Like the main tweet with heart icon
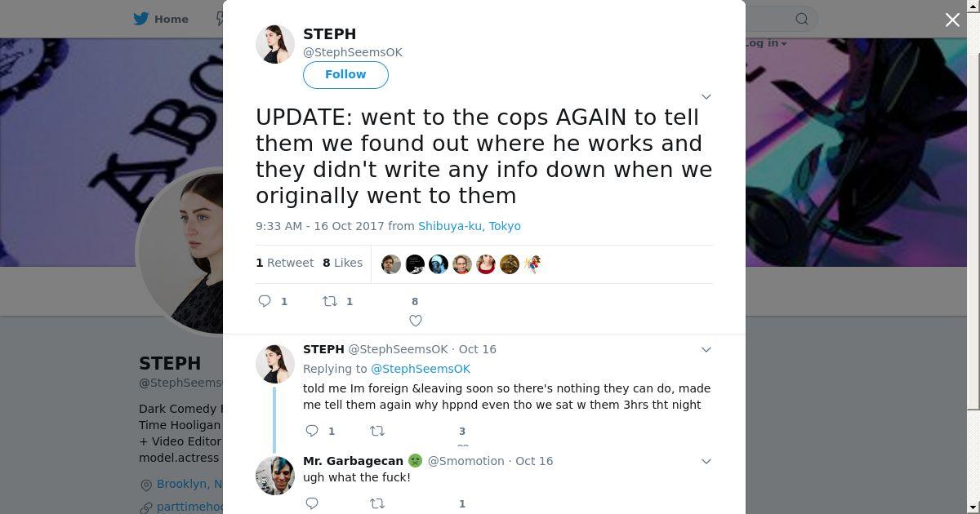The width and height of the screenshot is (980, 514). point(415,321)
